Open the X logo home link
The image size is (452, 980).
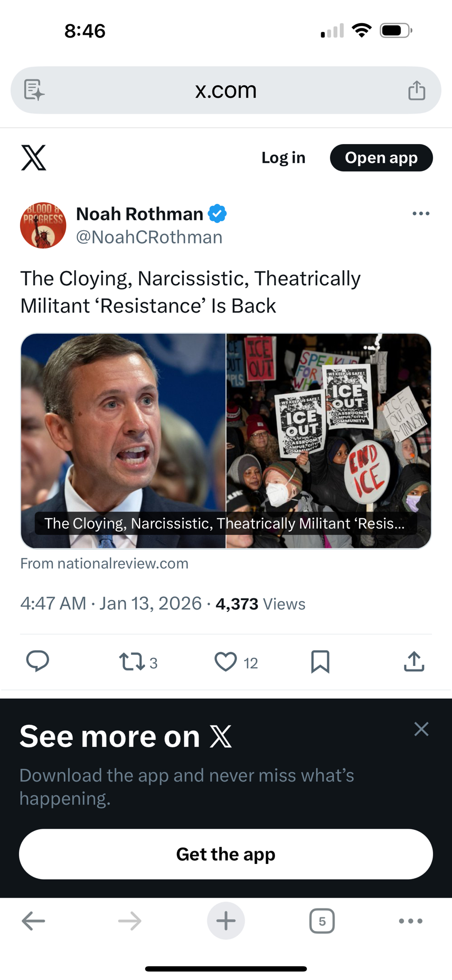(34, 158)
